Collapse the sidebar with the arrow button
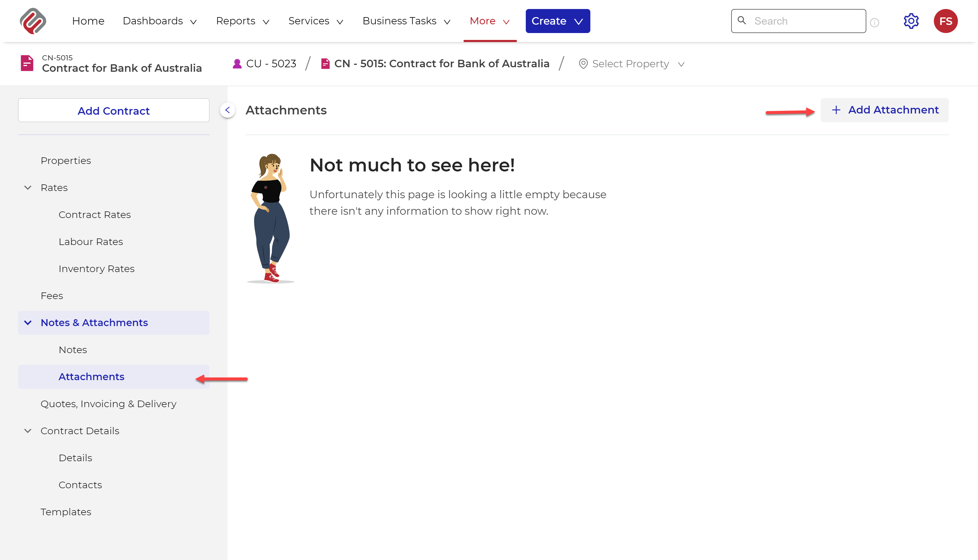 click(227, 110)
